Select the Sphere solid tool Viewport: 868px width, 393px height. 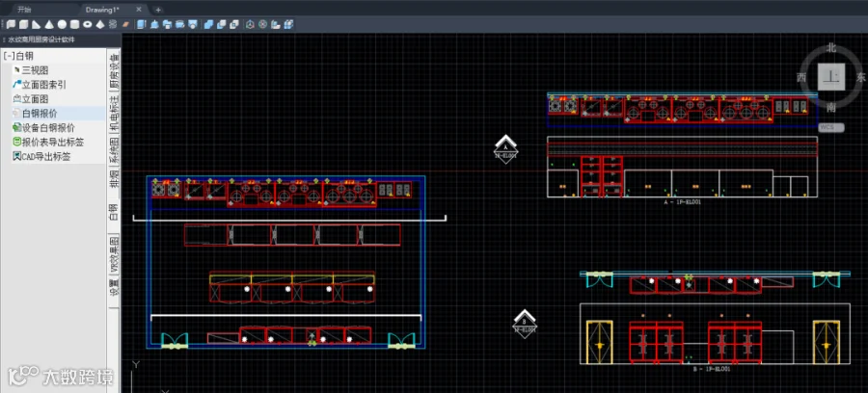pyautogui.click(x=62, y=24)
